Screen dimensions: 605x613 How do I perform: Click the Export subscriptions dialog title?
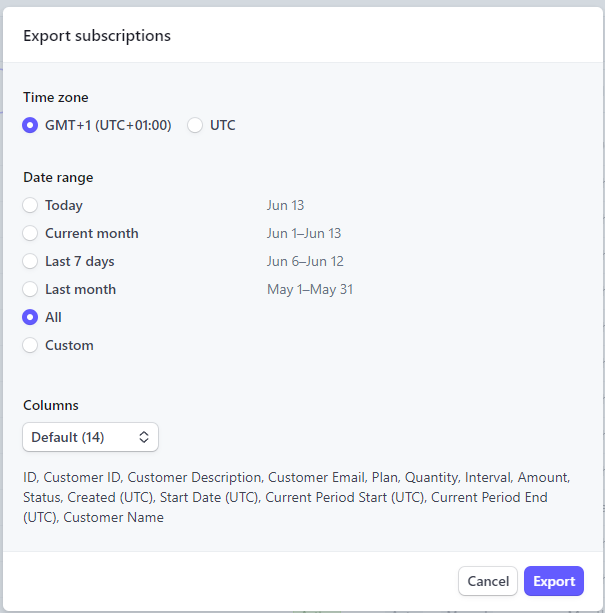pyautogui.click(x=97, y=36)
